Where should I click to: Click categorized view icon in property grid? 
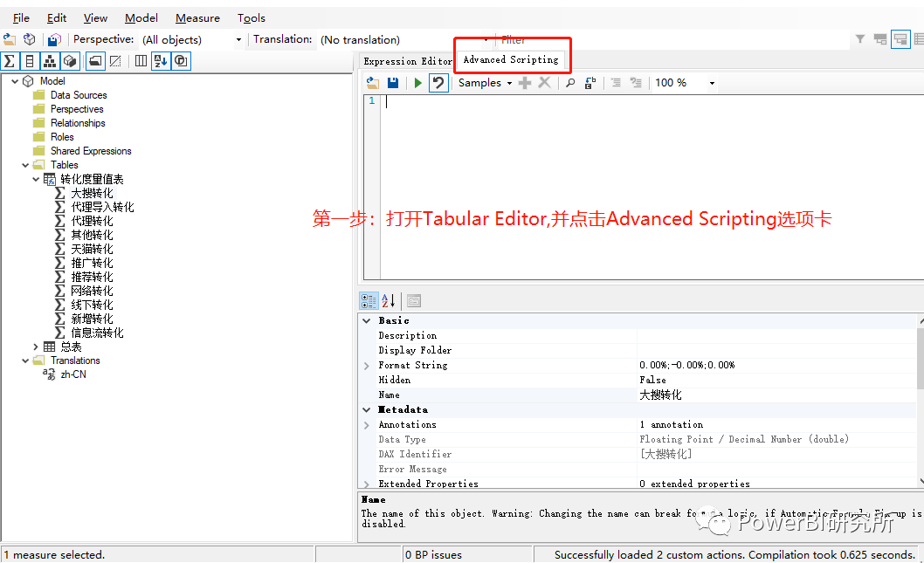tap(369, 301)
